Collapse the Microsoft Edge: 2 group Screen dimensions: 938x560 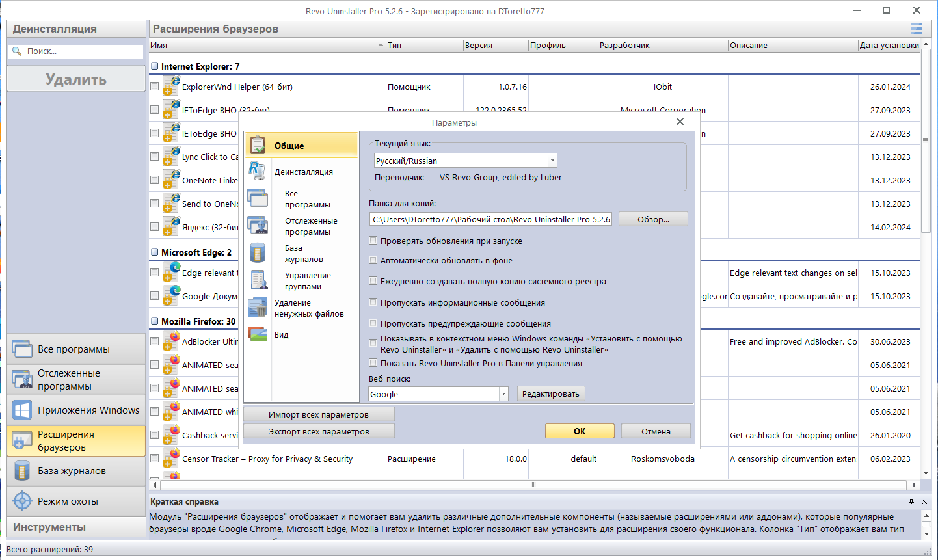(155, 252)
